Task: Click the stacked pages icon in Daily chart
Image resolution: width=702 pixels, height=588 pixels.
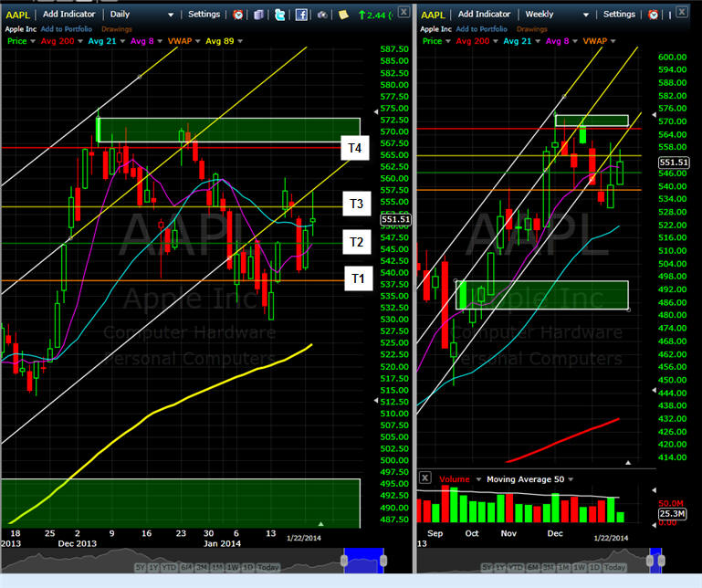Action: pyautogui.click(x=258, y=15)
